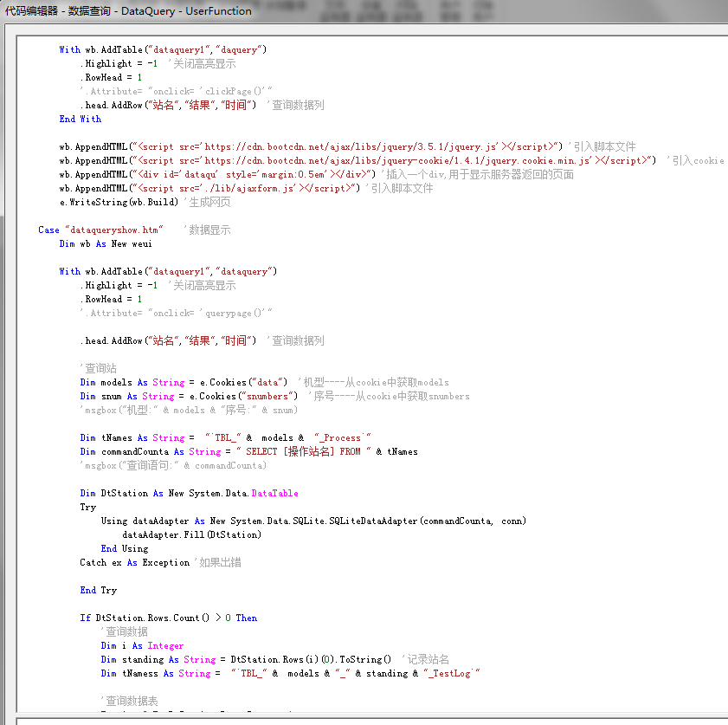Click the End With line
The height and width of the screenshot is (725, 728).
pos(80,119)
